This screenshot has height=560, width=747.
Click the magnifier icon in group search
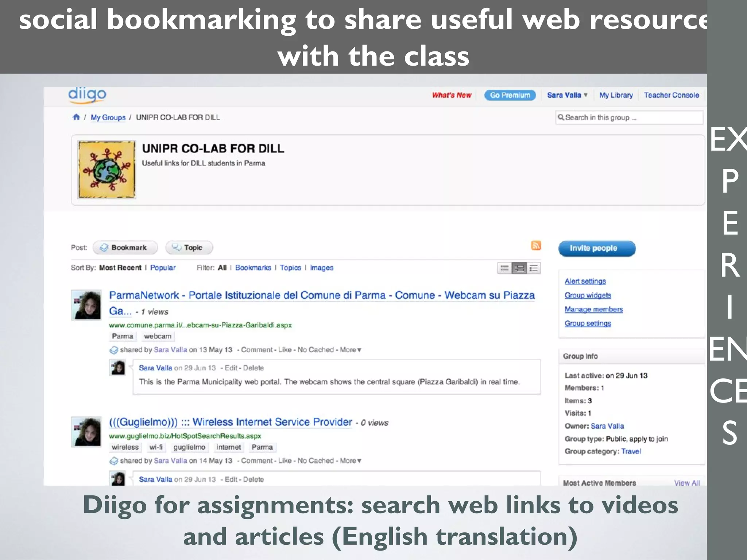click(x=561, y=117)
